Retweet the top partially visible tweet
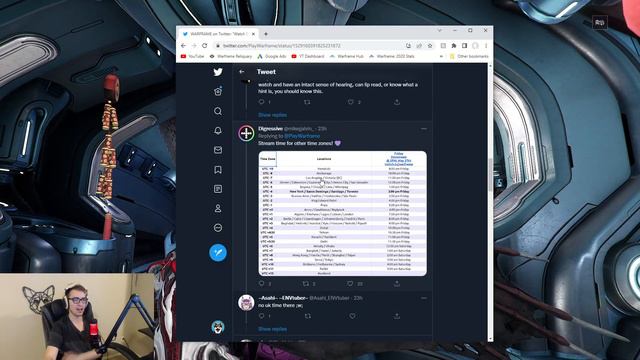The image size is (640, 360). coord(307,102)
